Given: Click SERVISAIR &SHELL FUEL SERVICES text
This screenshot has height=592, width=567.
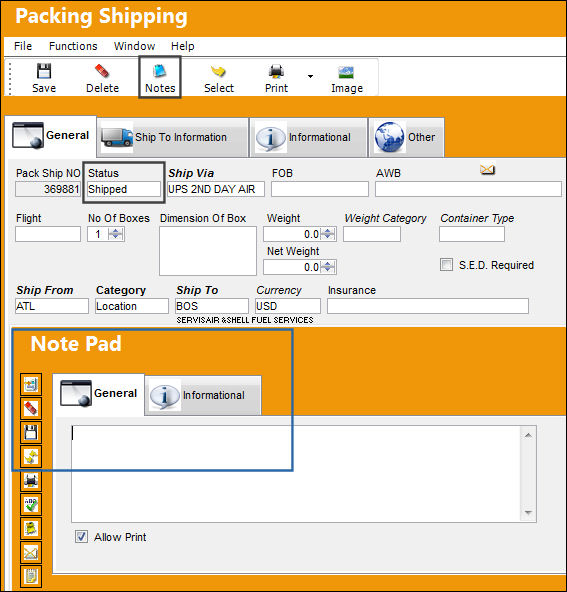Looking at the screenshot, I should coord(245,320).
